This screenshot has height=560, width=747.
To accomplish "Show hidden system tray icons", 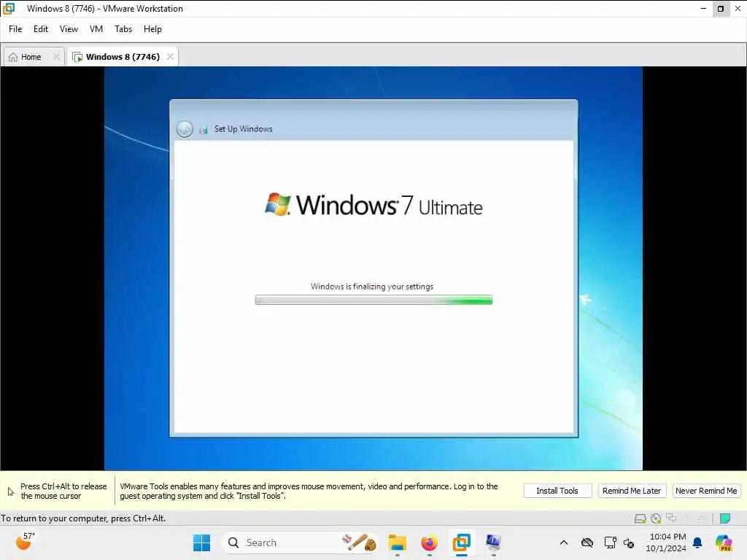I will (564, 542).
